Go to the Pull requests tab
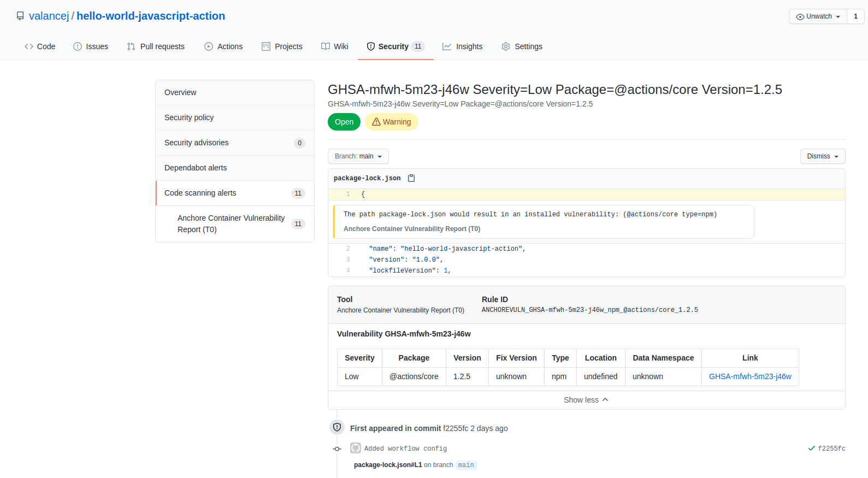This screenshot has width=868, height=478. (x=156, y=46)
